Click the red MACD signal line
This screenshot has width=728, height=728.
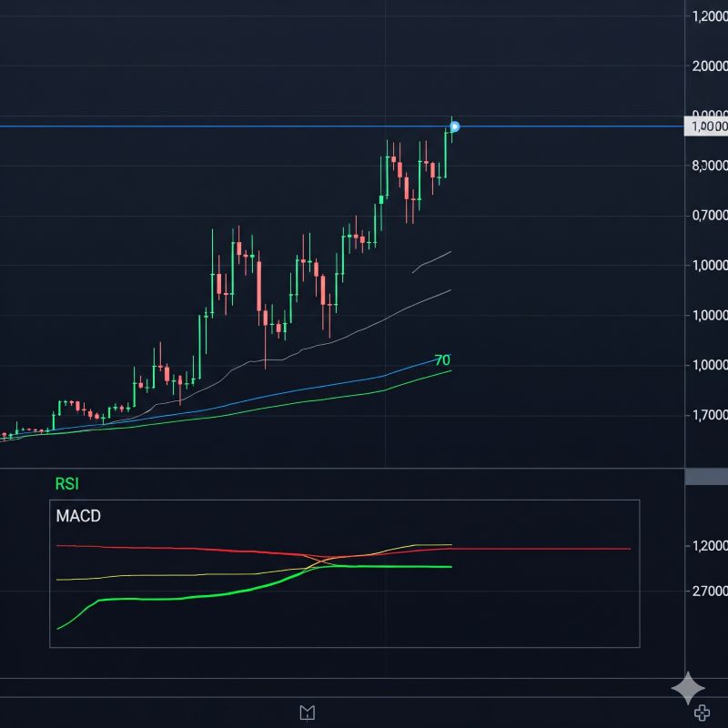point(182,547)
